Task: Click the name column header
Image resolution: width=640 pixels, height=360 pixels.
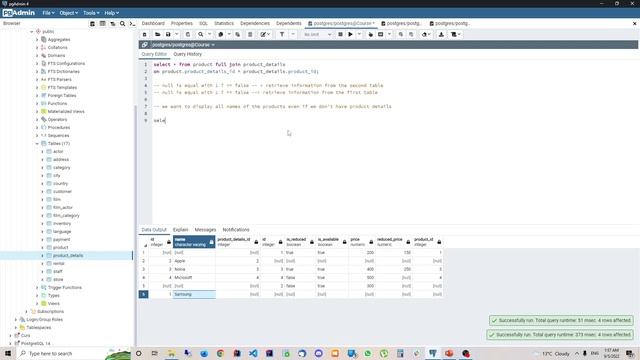Action: (x=194, y=242)
